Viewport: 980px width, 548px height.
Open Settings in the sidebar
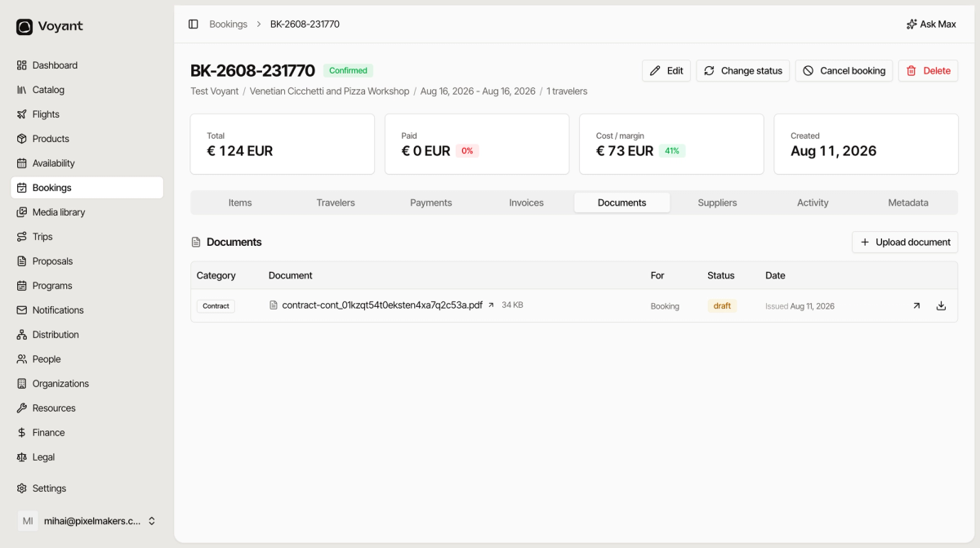[87, 488]
